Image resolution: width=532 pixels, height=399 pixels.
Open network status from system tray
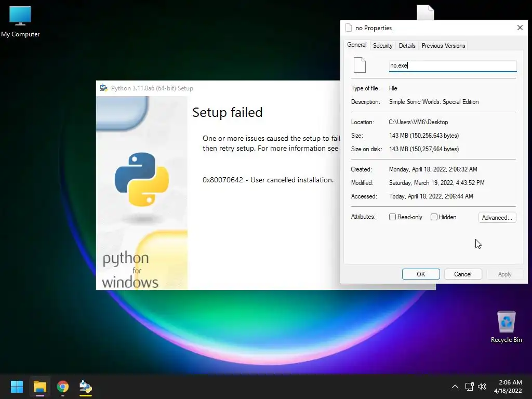pyautogui.click(x=469, y=387)
